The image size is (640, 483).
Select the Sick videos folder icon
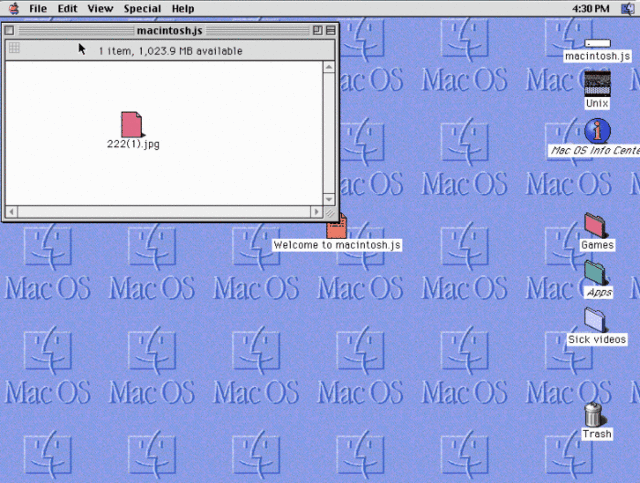click(x=595, y=320)
